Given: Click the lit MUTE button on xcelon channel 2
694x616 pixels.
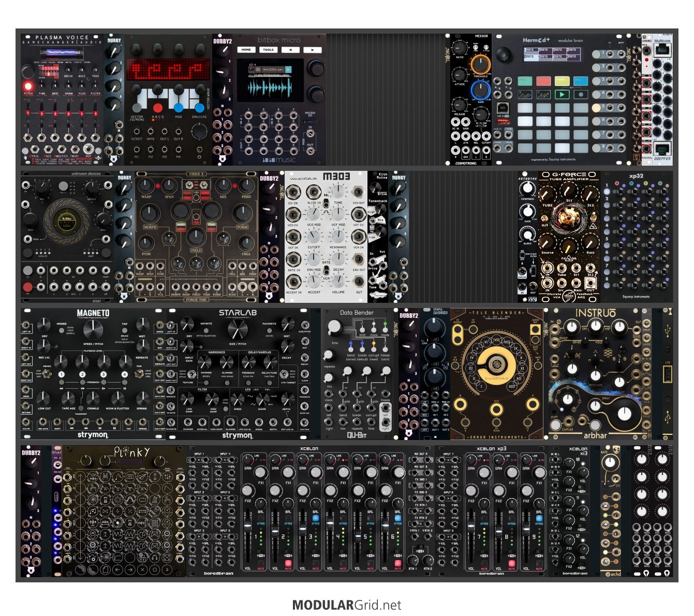Looking at the screenshot, I should 288,563.
